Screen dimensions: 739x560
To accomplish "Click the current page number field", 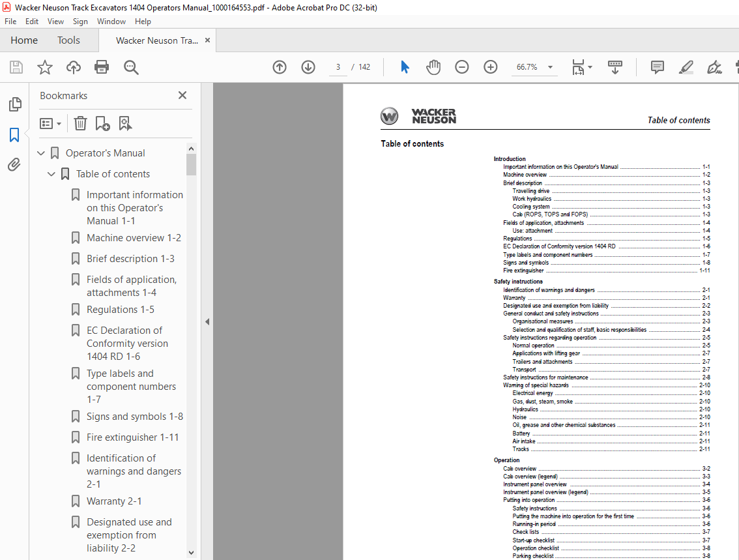I will click(x=338, y=67).
